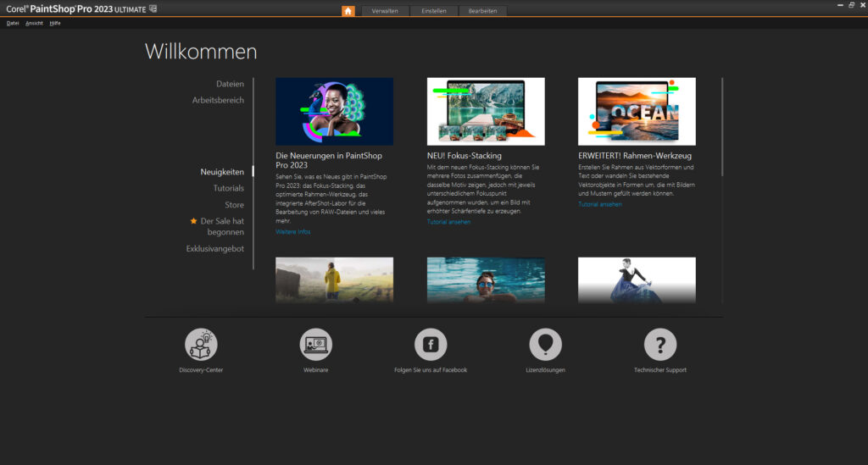
Task: Select Arbeitsbereich in the sidebar
Action: pos(218,100)
